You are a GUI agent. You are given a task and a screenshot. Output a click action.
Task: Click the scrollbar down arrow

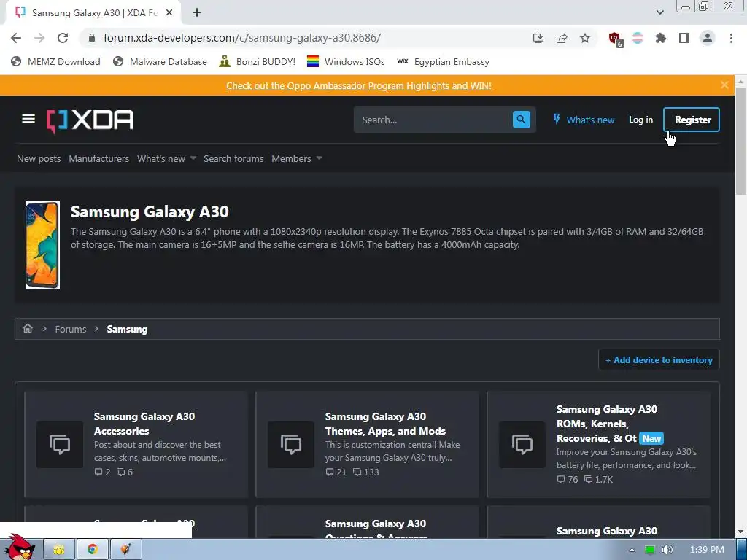(740, 532)
